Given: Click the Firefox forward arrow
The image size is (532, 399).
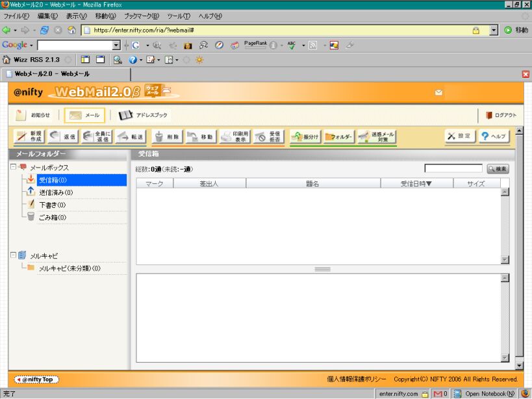Looking at the screenshot, I should 25,30.
